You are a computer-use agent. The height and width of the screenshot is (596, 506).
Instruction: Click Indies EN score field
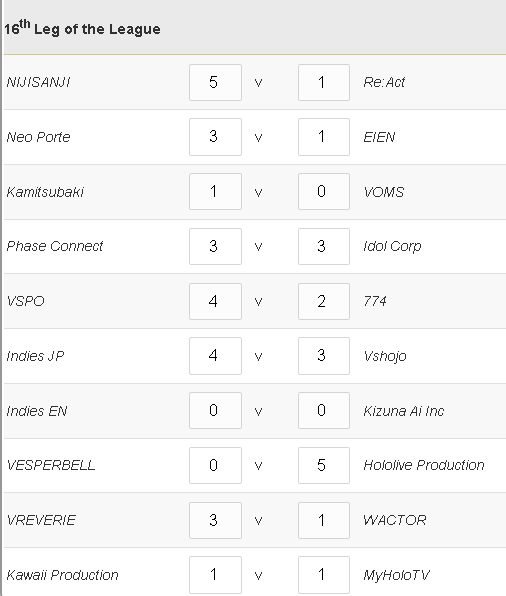(x=215, y=411)
